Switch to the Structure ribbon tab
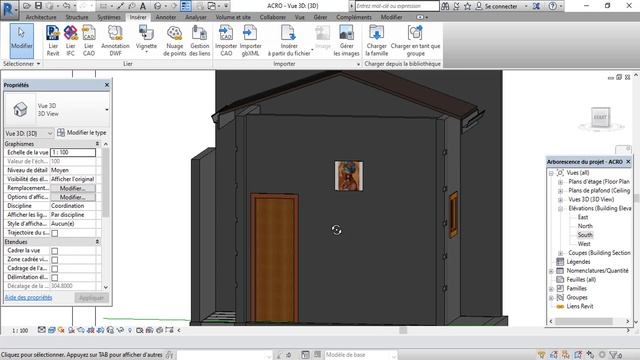This screenshot has width=640, height=360. (77, 17)
